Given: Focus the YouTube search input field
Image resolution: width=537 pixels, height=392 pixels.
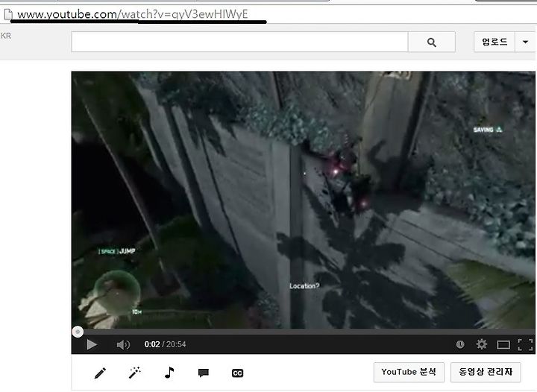Looking at the screenshot, I should 239,42.
